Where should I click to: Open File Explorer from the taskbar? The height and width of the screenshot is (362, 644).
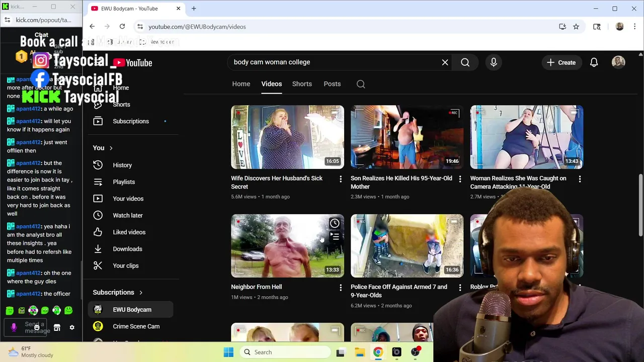(x=359, y=352)
